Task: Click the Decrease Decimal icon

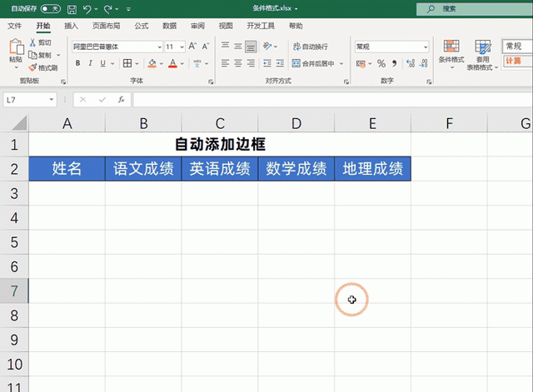Action: tap(424, 63)
